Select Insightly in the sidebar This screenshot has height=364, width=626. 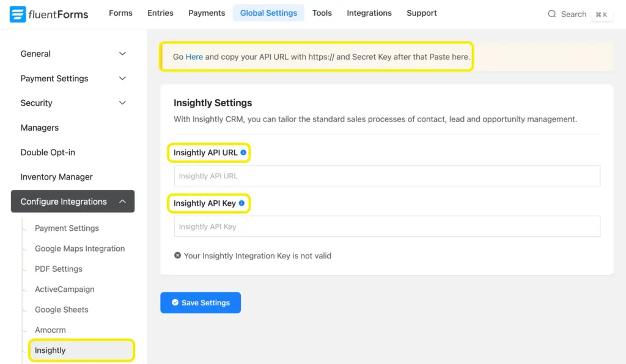[x=49, y=350]
